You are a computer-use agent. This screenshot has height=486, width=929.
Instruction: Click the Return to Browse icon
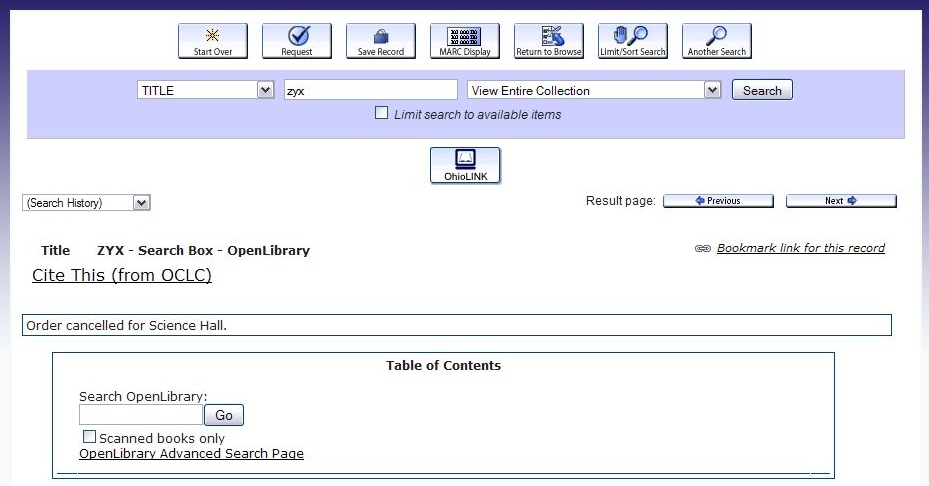click(x=549, y=41)
